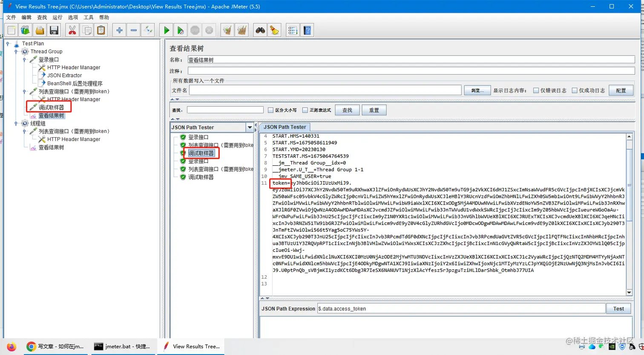The height and width of the screenshot is (355, 644).
Task: Open the 文件 menu
Action: coord(11,17)
